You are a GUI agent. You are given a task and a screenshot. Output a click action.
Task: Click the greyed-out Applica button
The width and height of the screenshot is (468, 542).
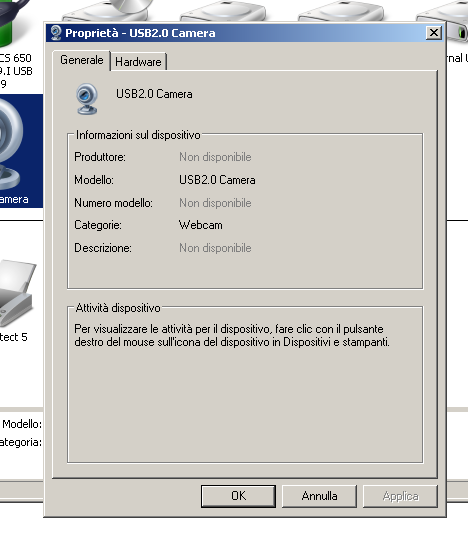pos(400,496)
